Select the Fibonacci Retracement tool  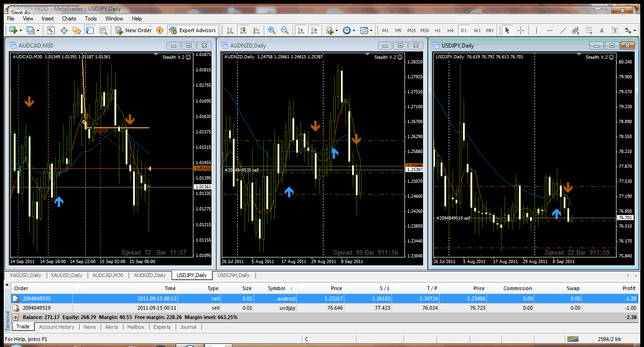[589, 30]
